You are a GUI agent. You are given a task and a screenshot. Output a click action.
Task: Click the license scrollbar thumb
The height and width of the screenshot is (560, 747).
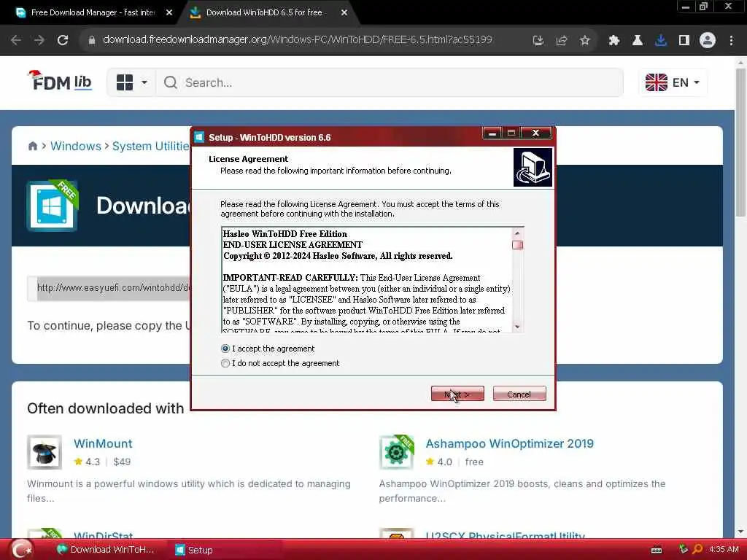[x=517, y=245]
